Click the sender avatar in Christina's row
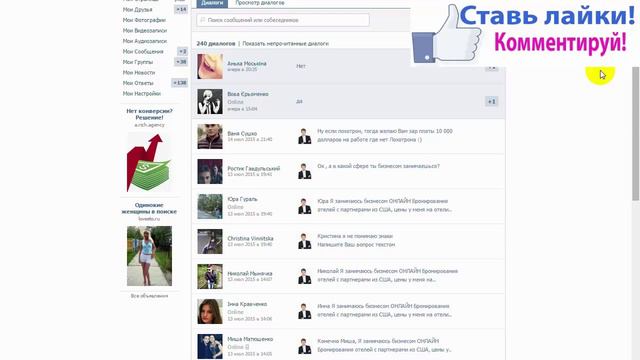 pos(304,241)
